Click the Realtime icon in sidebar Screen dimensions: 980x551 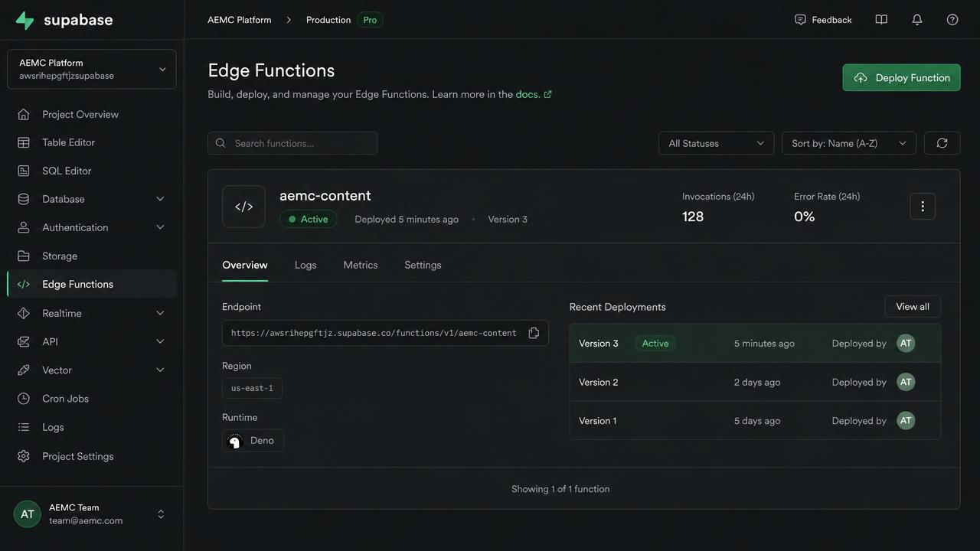(x=24, y=313)
